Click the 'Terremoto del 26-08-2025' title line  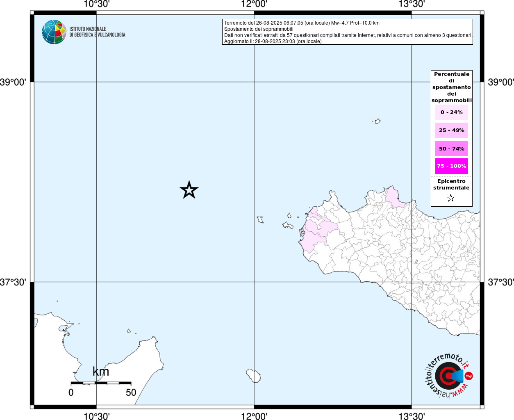click(302, 23)
